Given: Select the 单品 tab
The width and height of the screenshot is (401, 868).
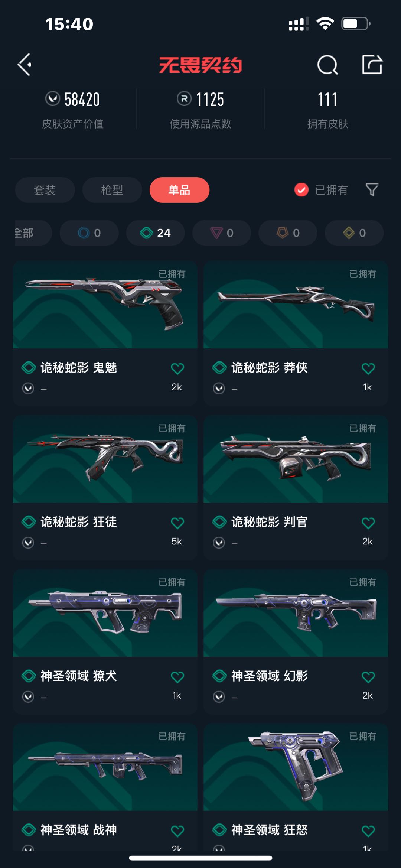Looking at the screenshot, I should [179, 190].
